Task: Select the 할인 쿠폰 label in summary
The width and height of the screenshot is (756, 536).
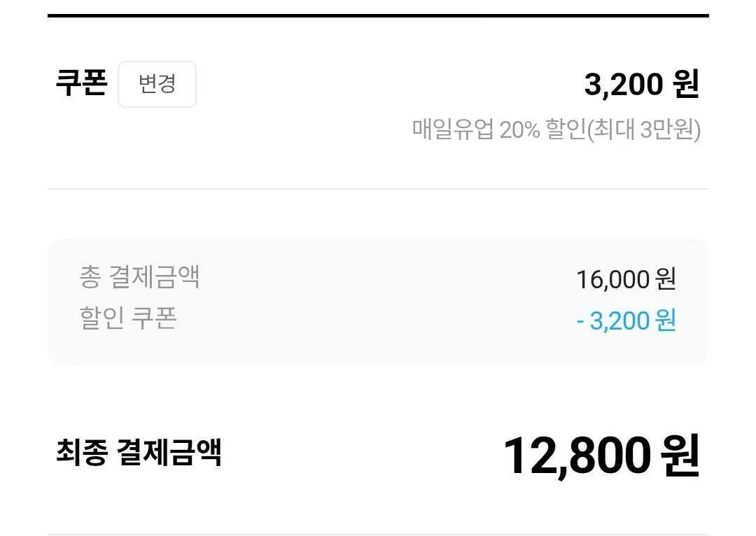Action: pos(128,318)
